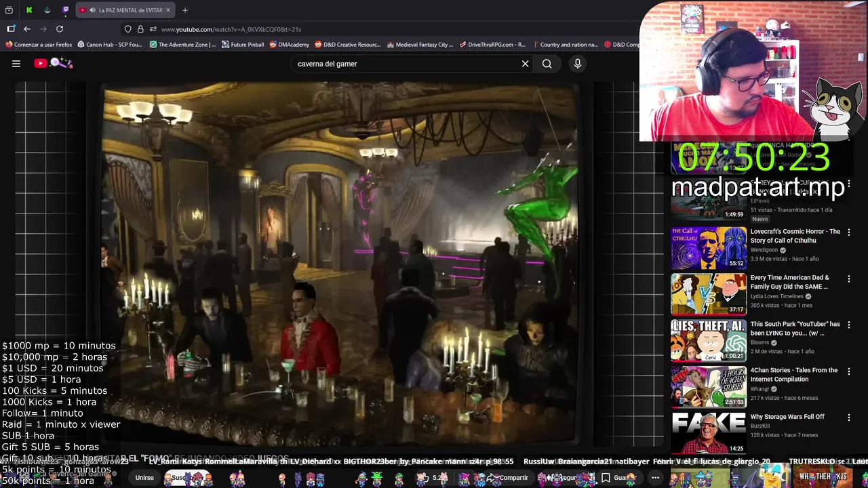Go back one page
868x488 pixels.
pyautogui.click(x=27, y=29)
